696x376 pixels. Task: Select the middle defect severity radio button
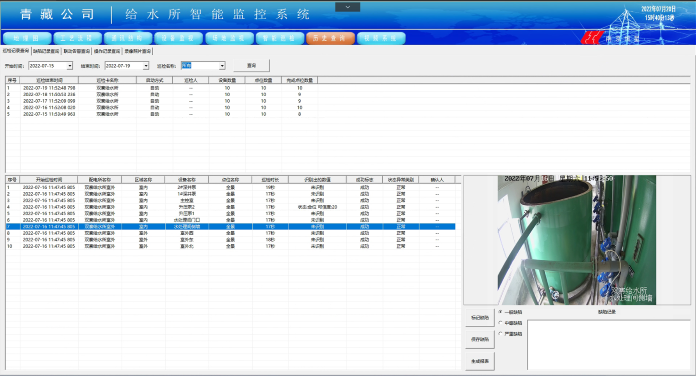pos(501,323)
